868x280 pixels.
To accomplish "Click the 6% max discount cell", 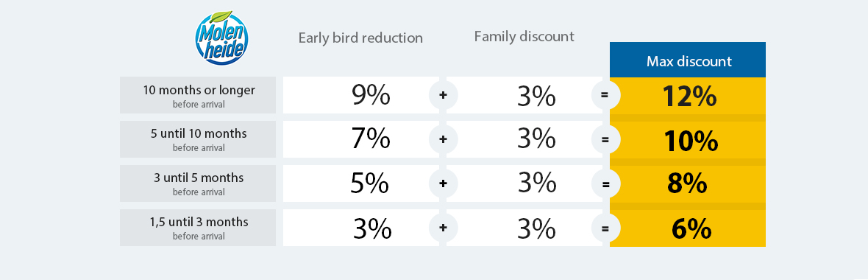I will click(x=688, y=228).
